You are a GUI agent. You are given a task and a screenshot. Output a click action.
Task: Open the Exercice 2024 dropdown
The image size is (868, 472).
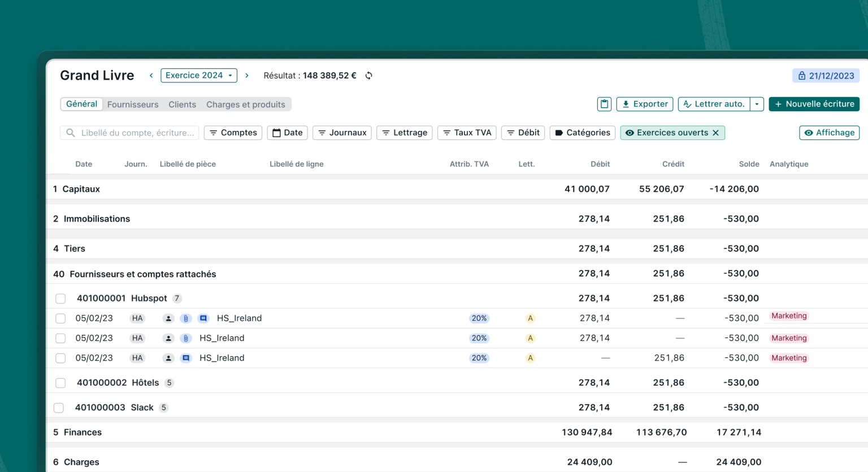(x=199, y=76)
